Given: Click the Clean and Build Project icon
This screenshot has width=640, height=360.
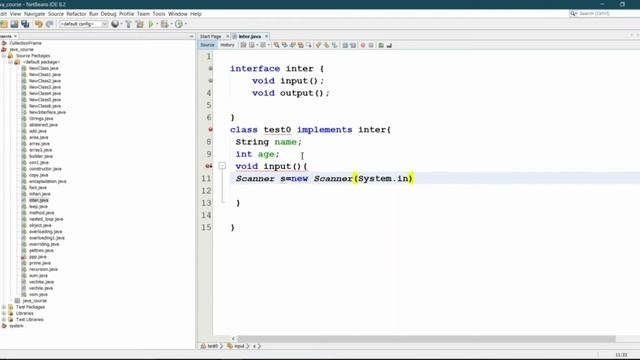Looking at the screenshot, I should (140, 24).
